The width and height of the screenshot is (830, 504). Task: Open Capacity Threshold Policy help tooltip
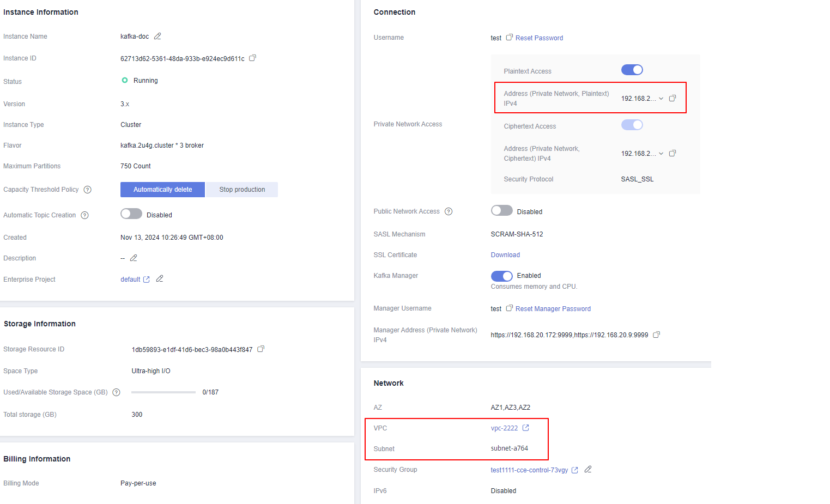[x=87, y=190]
